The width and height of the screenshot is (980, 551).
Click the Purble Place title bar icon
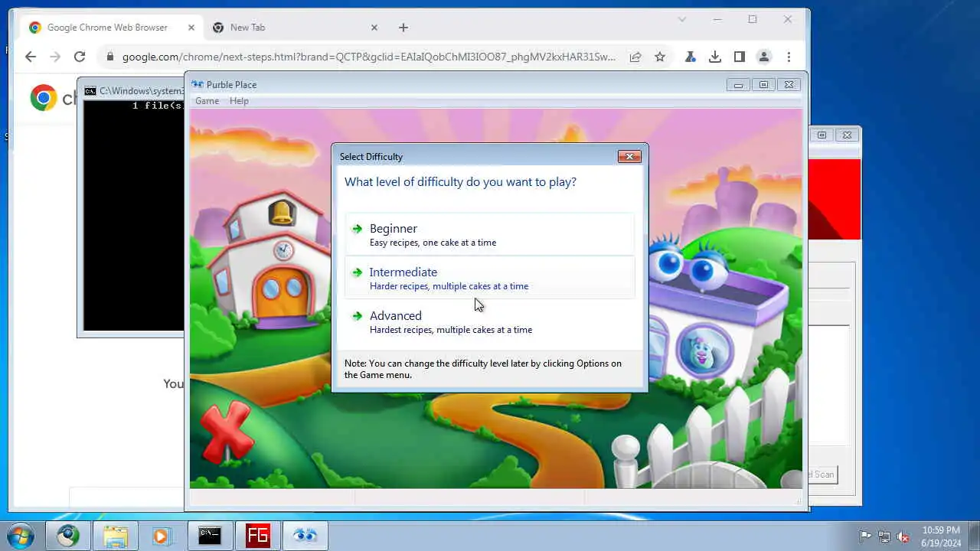pyautogui.click(x=197, y=85)
